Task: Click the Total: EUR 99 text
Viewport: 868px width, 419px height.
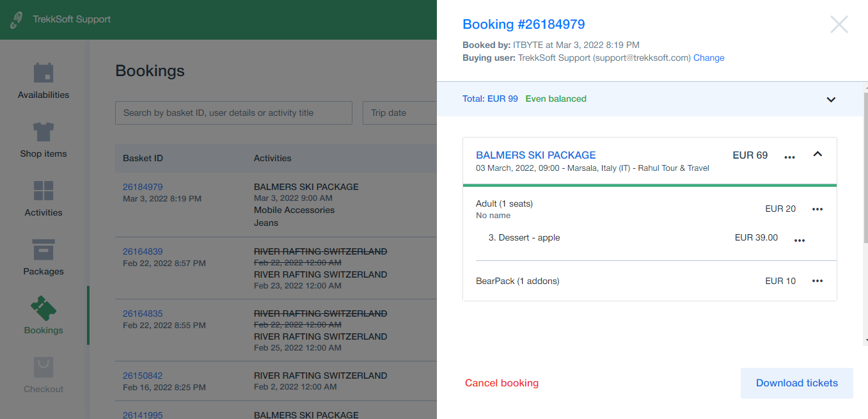Action: 490,99
